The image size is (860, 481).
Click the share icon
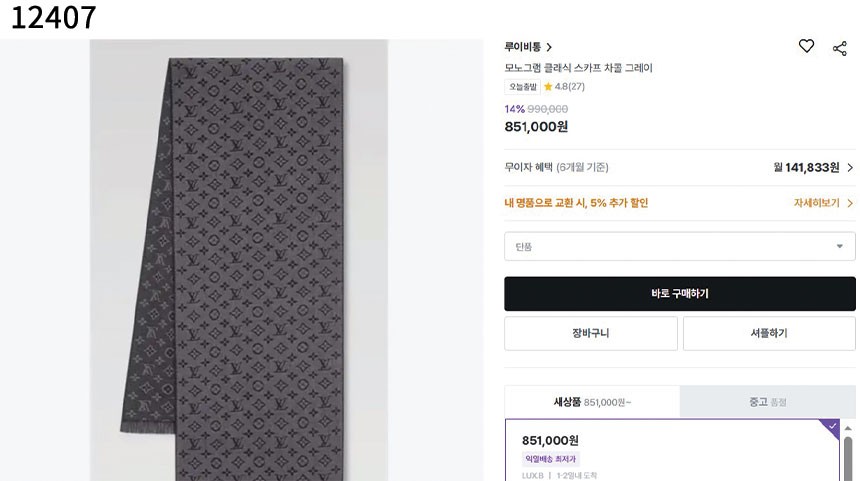(x=840, y=47)
